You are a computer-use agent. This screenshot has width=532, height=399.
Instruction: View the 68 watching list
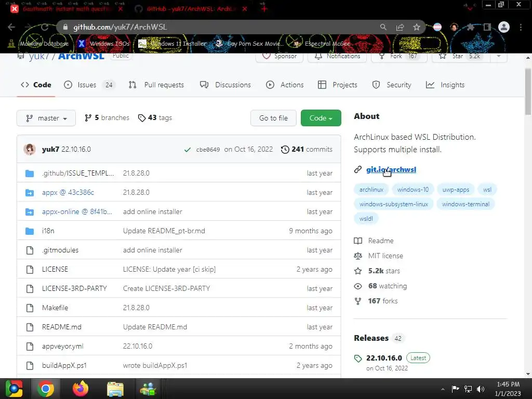(380, 286)
